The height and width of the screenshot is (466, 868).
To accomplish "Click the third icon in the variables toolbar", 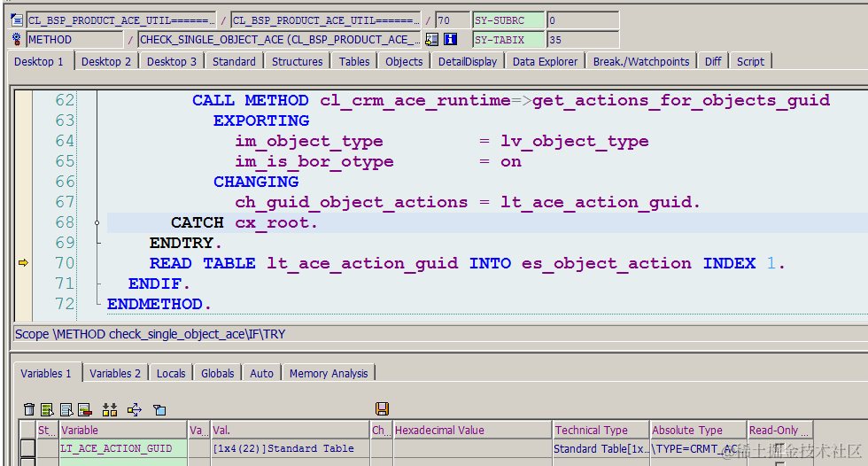I will click(66, 409).
